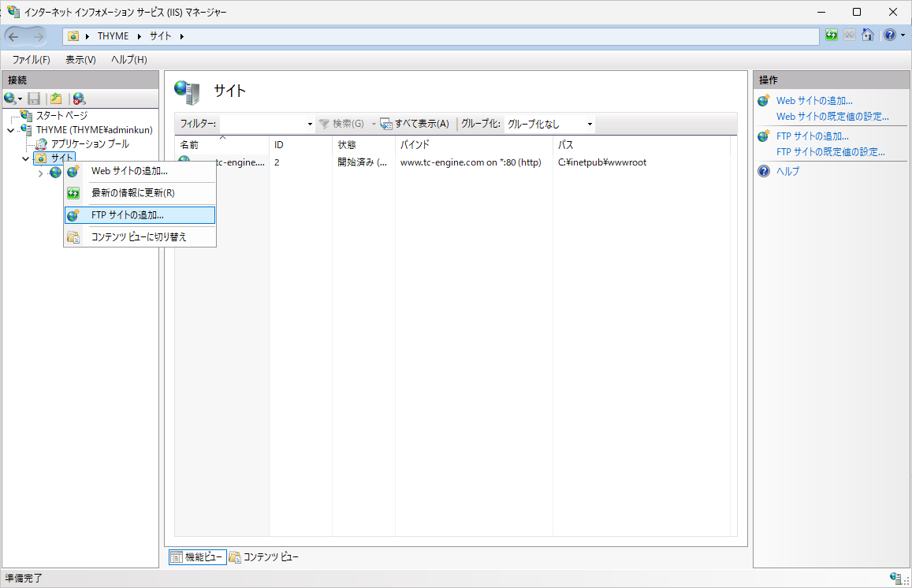Click the status bar network icon
This screenshot has height=588, width=912.
pos(896,578)
